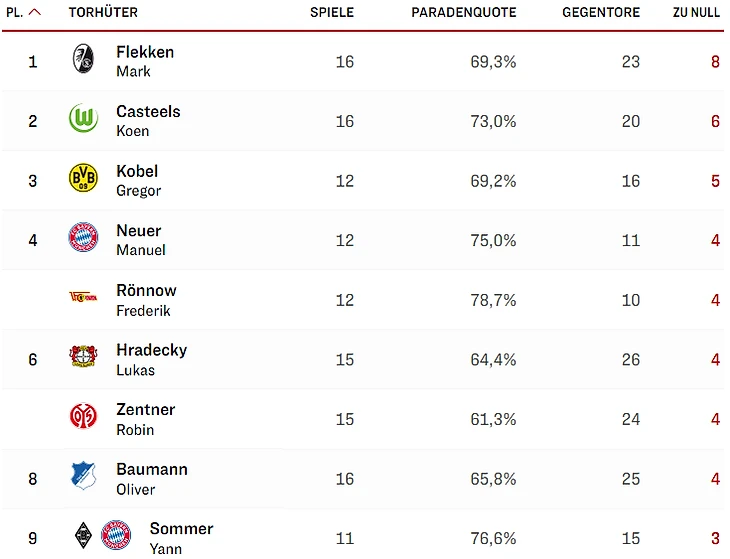Select Gregor Kobel's name in the table
The image size is (730, 559).
point(138,179)
